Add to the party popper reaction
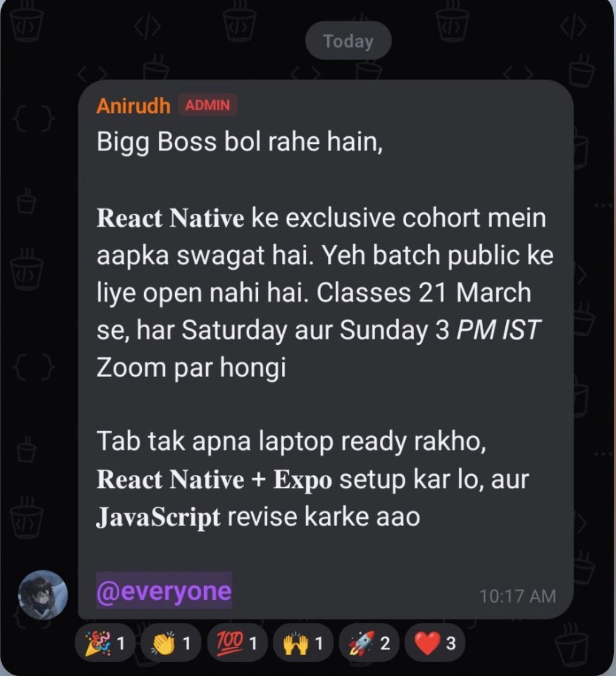The width and height of the screenshot is (616, 676). (x=105, y=643)
